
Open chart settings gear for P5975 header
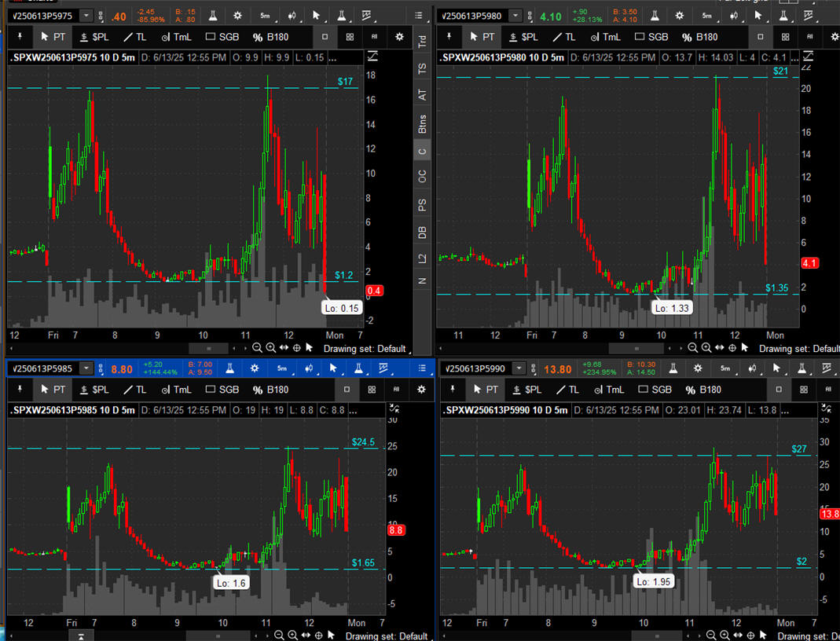(x=238, y=16)
